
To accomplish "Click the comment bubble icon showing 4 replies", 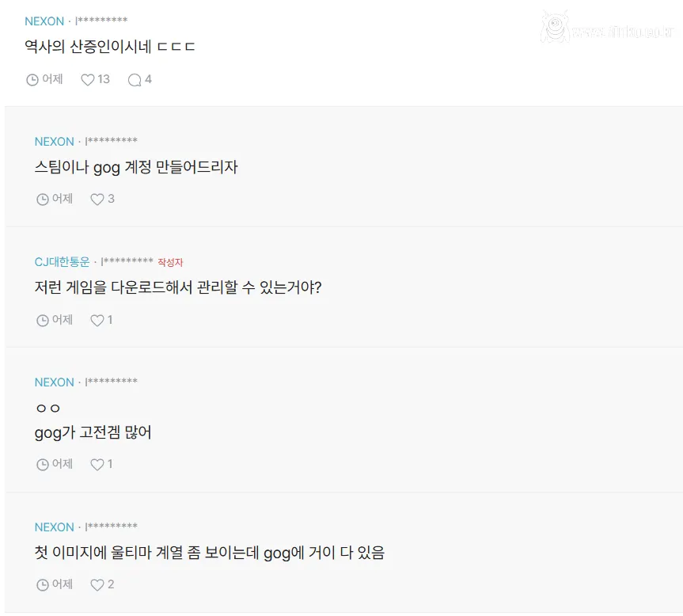I will [134, 79].
